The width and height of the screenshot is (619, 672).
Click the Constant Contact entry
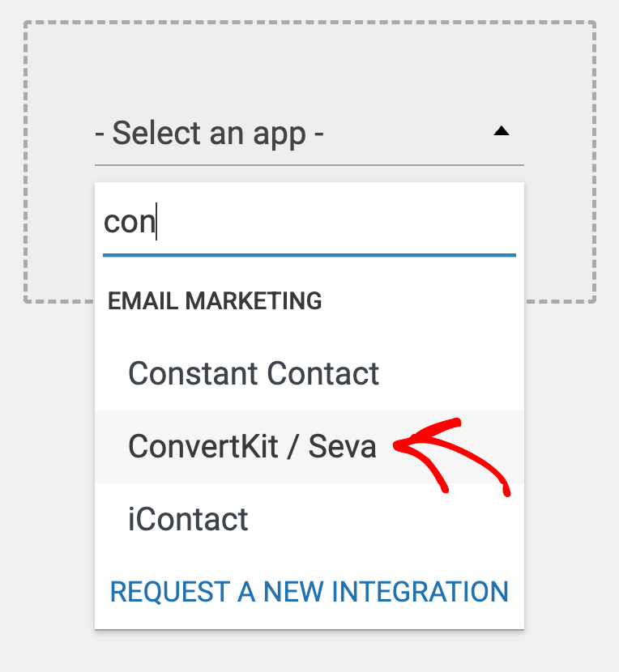tap(254, 373)
